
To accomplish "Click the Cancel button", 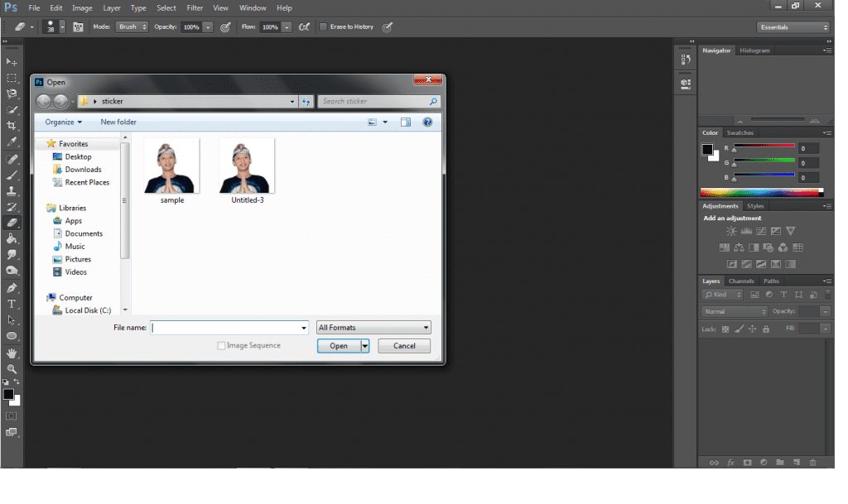I will click(x=404, y=346).
